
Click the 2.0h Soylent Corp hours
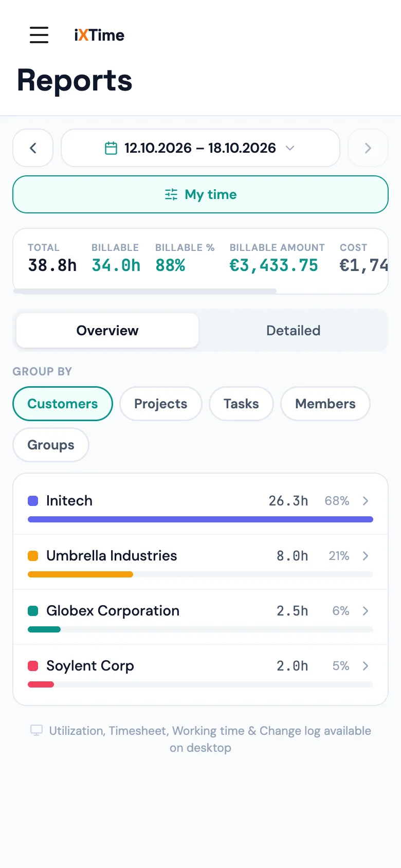(x=293, y=666)
